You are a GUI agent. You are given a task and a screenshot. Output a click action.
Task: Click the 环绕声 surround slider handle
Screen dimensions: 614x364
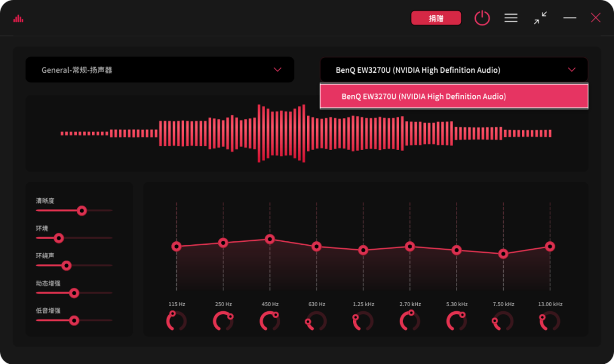point(67,266)
